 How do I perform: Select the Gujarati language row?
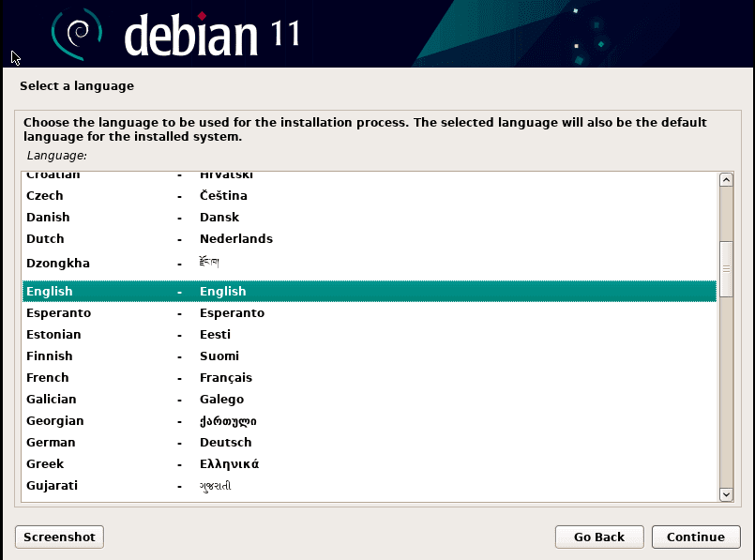tap(370, 486)
